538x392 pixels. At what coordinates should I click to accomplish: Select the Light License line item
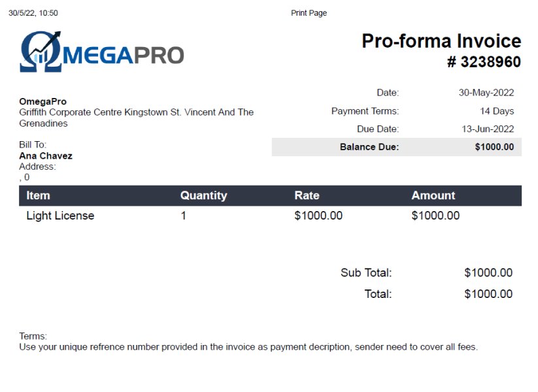coord(60,216)
